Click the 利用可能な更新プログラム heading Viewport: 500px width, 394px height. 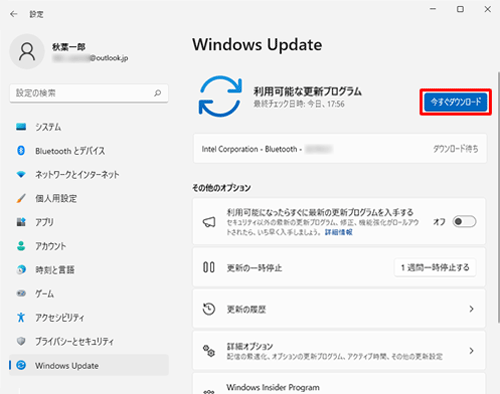(308, 91)
